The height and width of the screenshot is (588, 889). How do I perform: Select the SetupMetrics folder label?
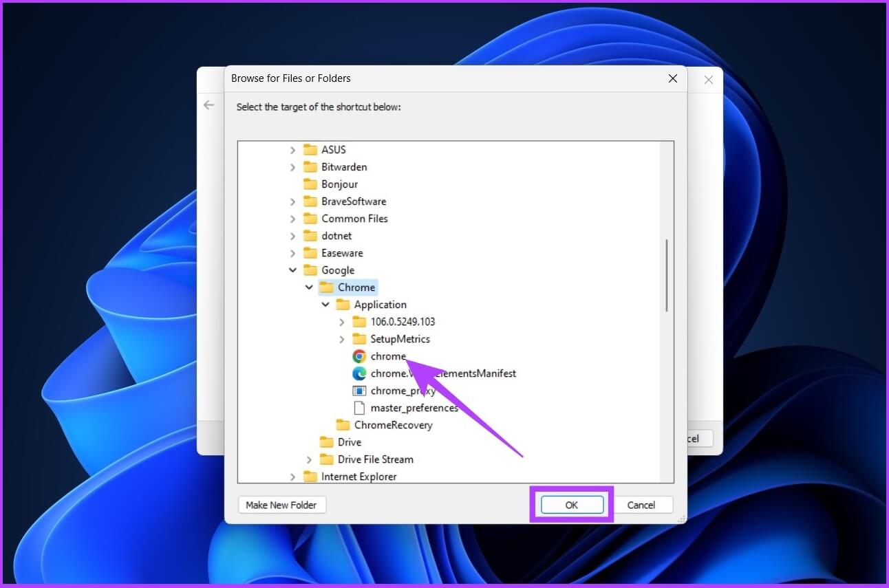tap(400, 339)
